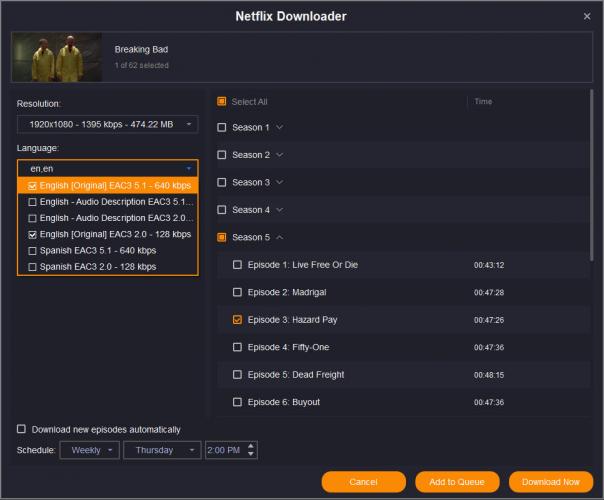
Task: Close the Netflix Downloader dialog
Action: 587,16
